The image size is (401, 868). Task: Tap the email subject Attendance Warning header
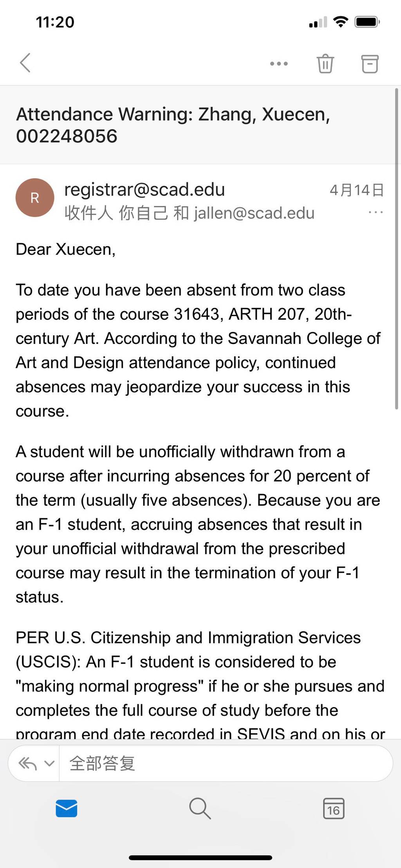173,125
